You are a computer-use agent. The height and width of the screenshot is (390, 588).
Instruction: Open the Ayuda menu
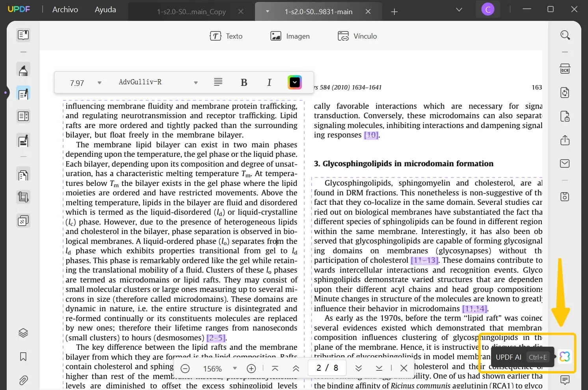pyautogui.click(x=105, y=9)
